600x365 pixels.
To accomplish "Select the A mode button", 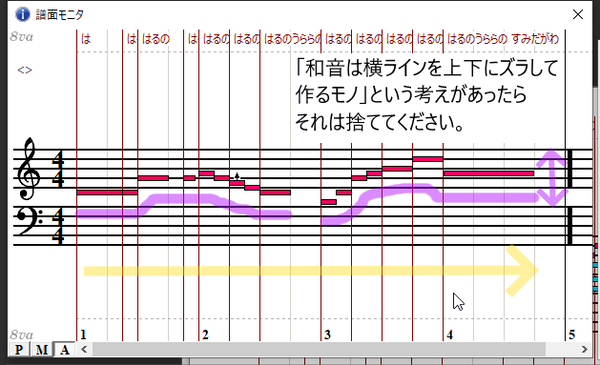I will click(x=64, y=350).
